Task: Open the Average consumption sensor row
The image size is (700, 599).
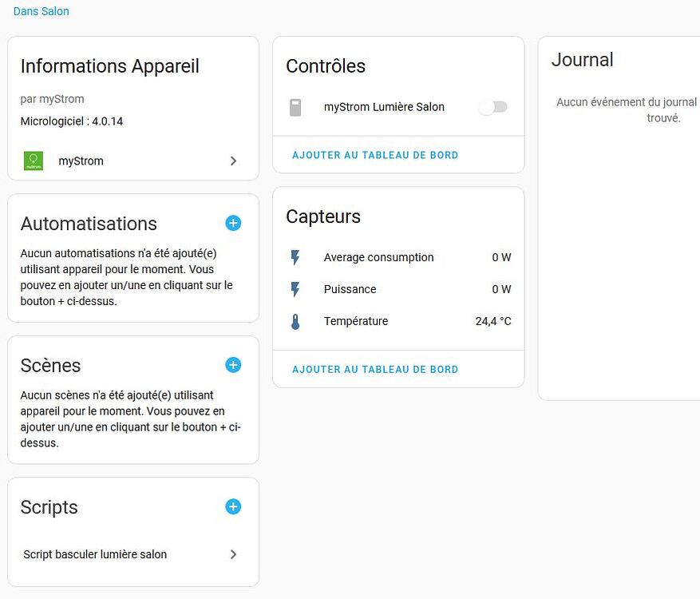Action: click(379, 257)
